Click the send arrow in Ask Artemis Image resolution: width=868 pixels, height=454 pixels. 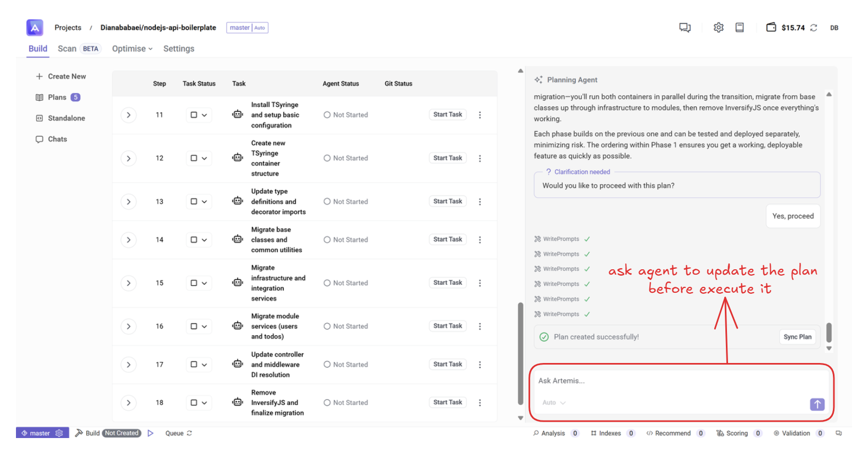click(x=817, y=405)
